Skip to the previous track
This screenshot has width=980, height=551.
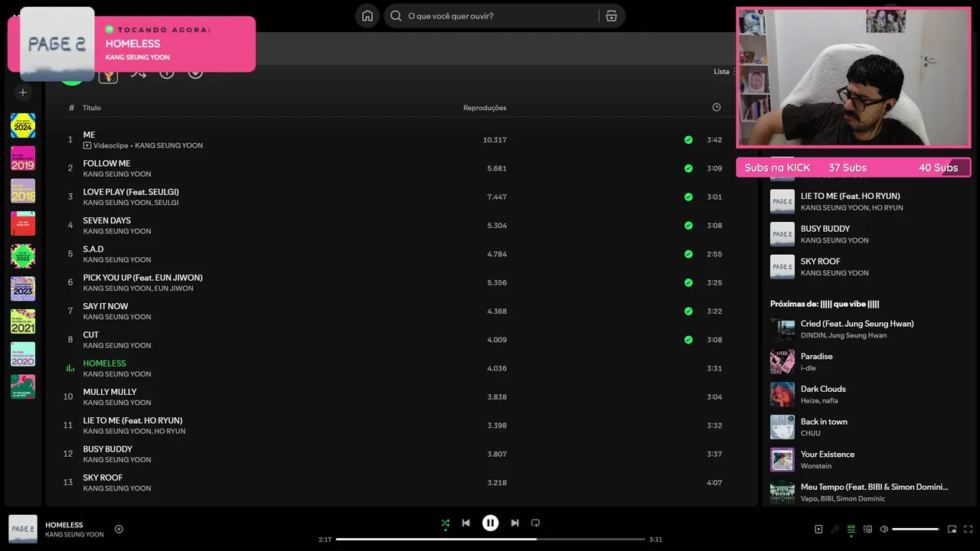pos(465,523)
